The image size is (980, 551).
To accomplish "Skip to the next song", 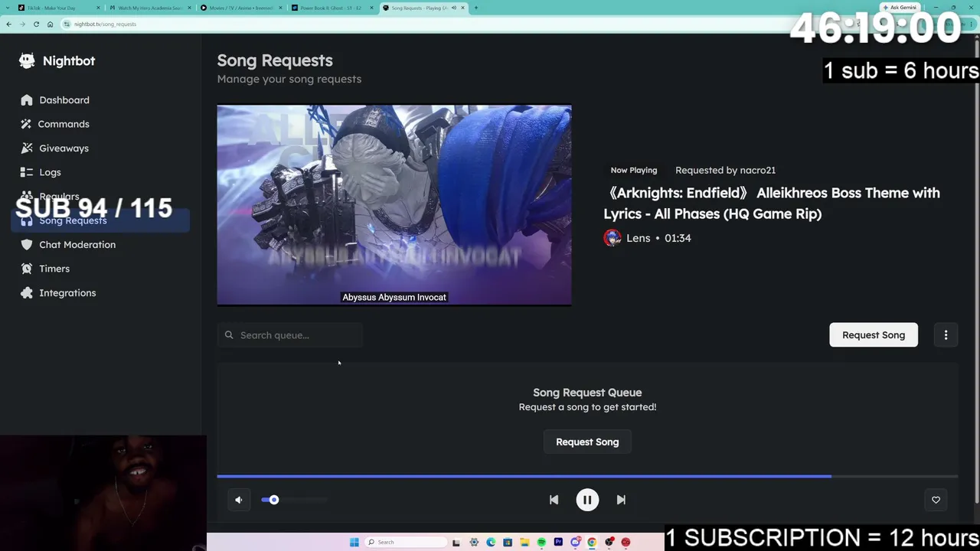I will (x=621, y=500).
